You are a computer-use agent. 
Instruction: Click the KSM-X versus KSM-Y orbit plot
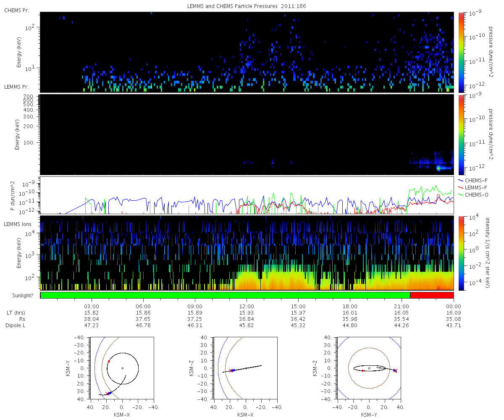[x=121, y=368]
